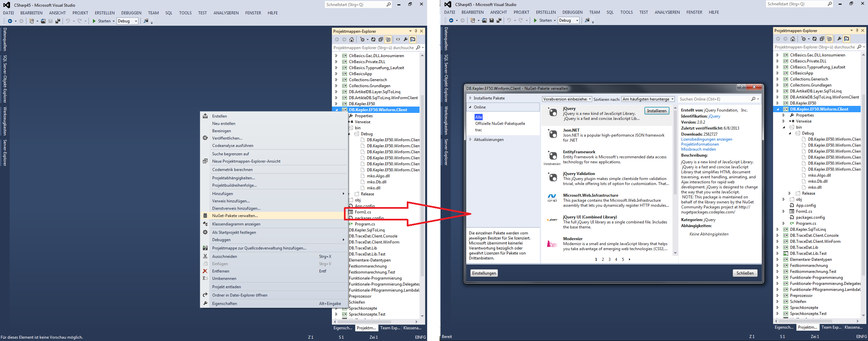868x341 pixels.
Task: Click the jQuery package icon in NuGet dialog
Action: [x=552, y=113]
